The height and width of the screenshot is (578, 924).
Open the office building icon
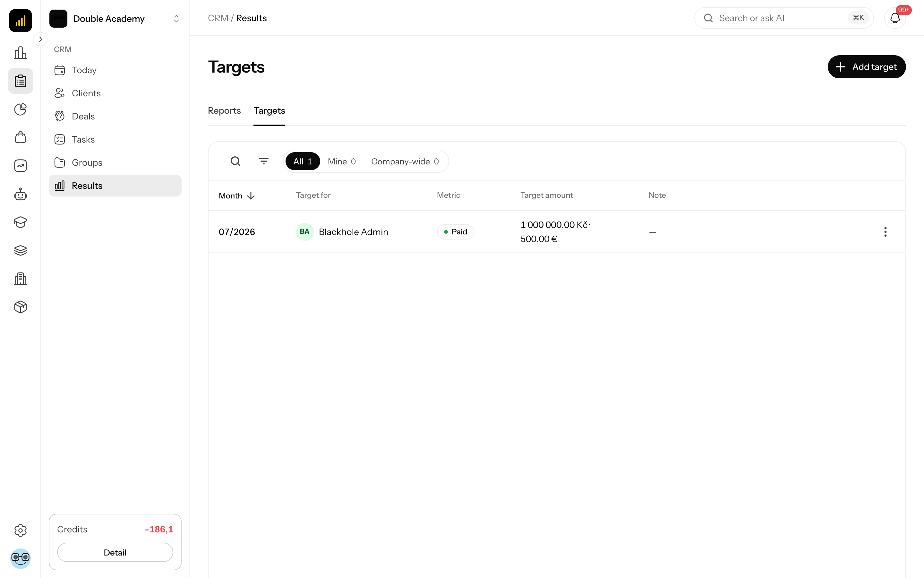[x=20, y=279]
